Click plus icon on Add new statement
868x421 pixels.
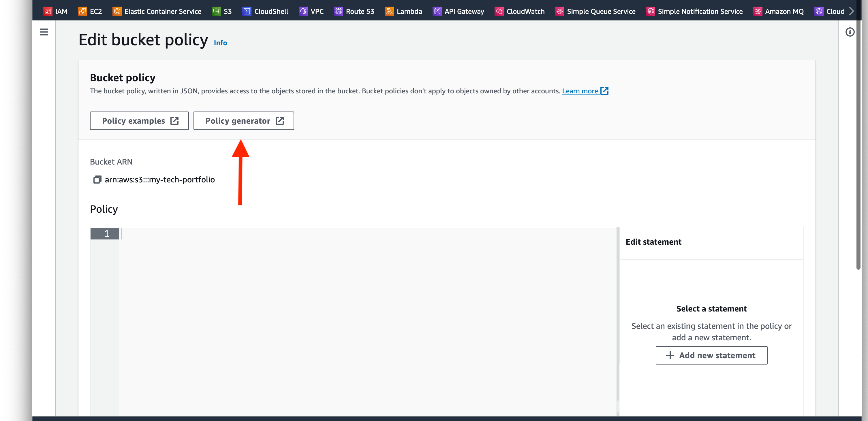click(x=670, y=355)
